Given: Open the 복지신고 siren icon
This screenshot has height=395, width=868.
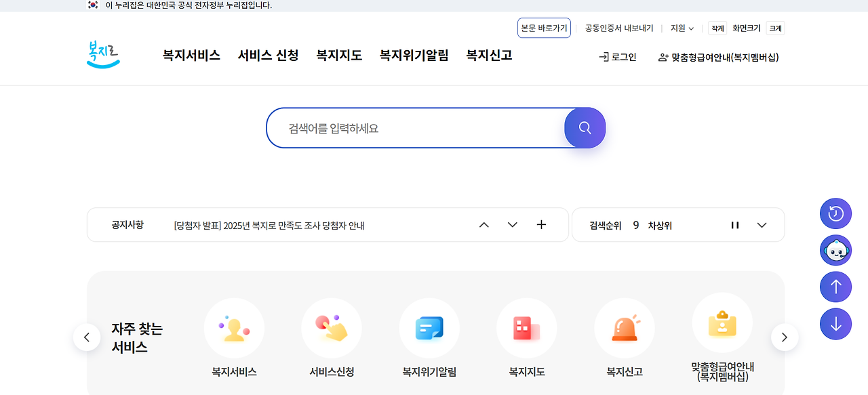Looking at the screenshot, I should click(625, 329).
